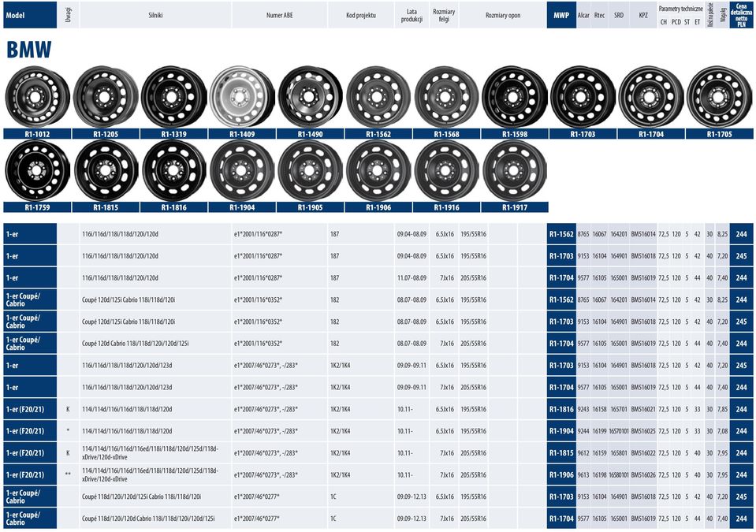Click the MWP column header
756x532 pixels.
pyautogui.click(x=561, y=15)
